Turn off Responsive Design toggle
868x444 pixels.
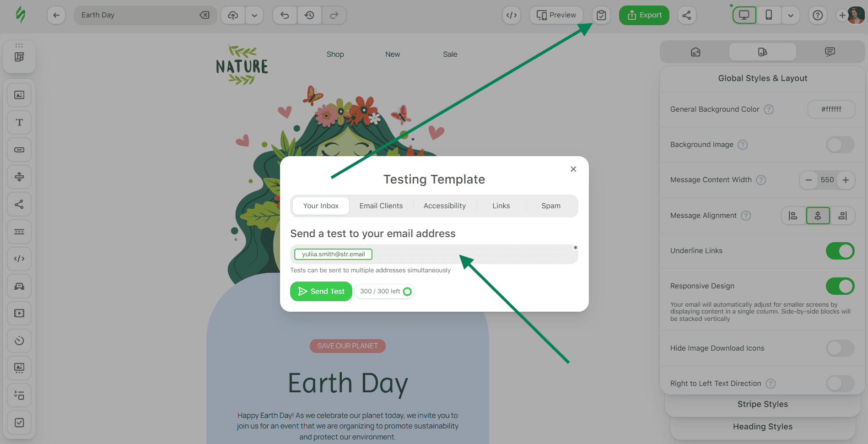tap(840, 286)
